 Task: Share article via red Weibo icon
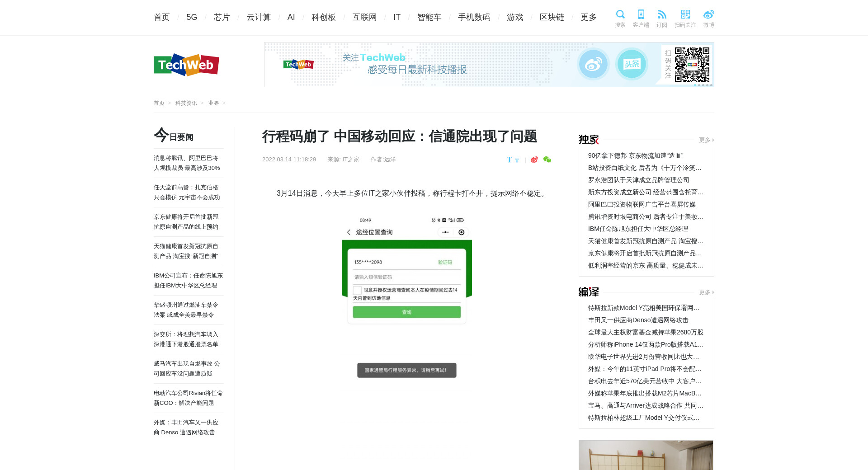[x=534, y=160]
